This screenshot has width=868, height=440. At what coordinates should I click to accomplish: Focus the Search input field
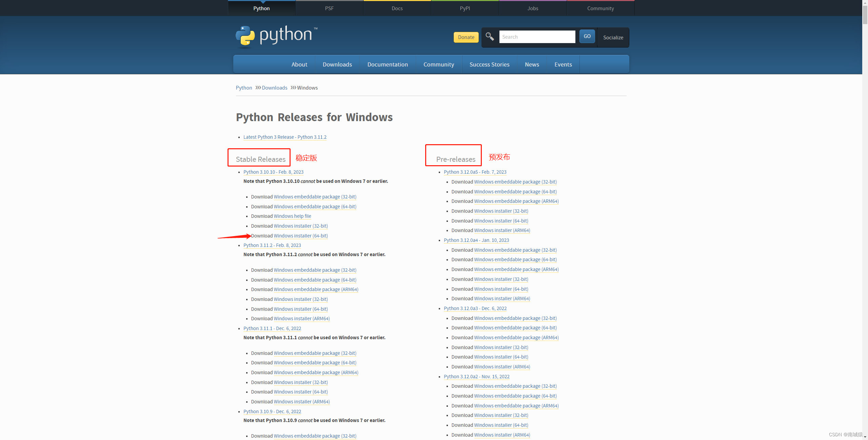537,37
